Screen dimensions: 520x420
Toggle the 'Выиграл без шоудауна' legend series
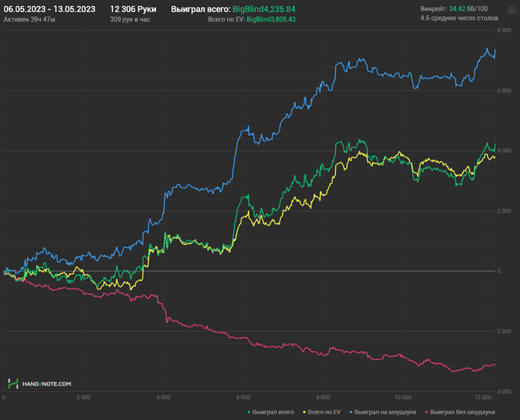460,412
